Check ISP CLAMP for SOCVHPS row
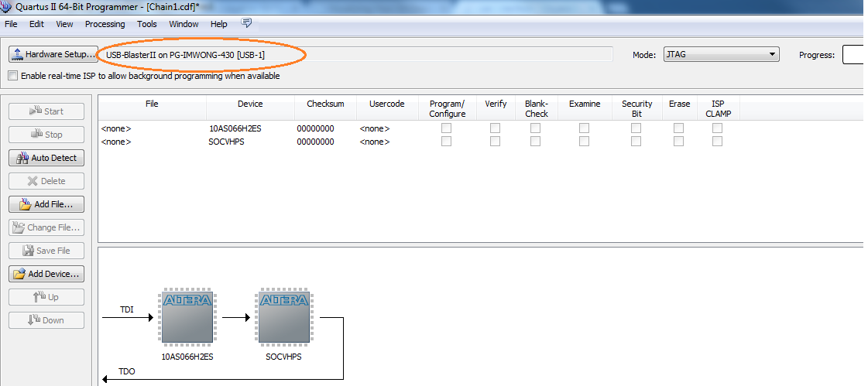This screenshot has width=868, height=386. coord(717,141)
